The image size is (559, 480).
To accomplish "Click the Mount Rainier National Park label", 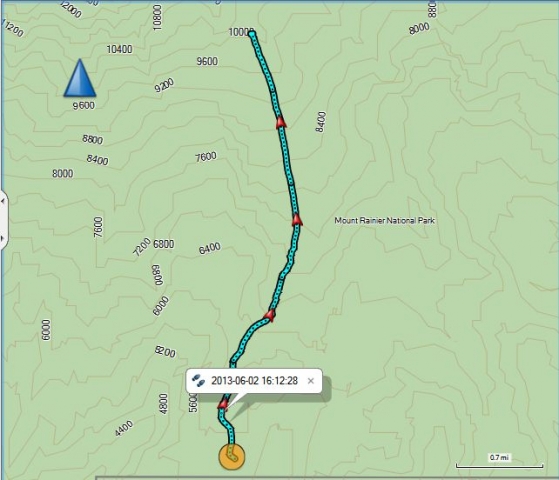I will pos(384,220).
